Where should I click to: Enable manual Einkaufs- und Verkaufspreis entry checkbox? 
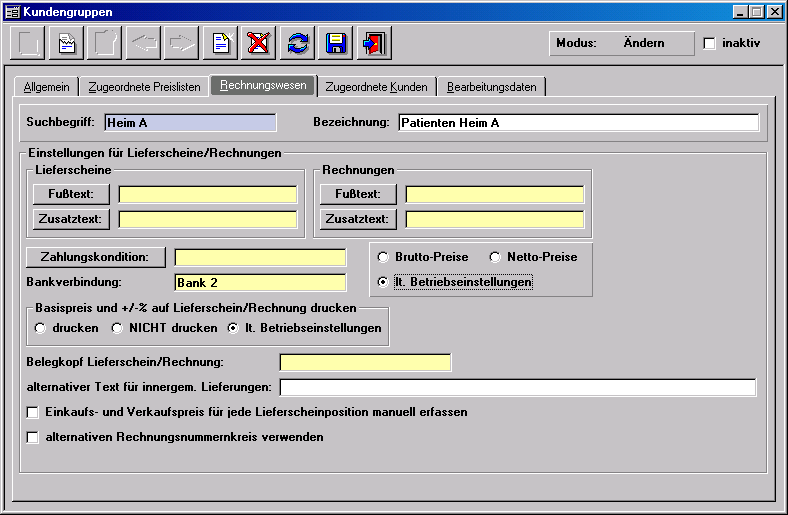tap(33, 412)
